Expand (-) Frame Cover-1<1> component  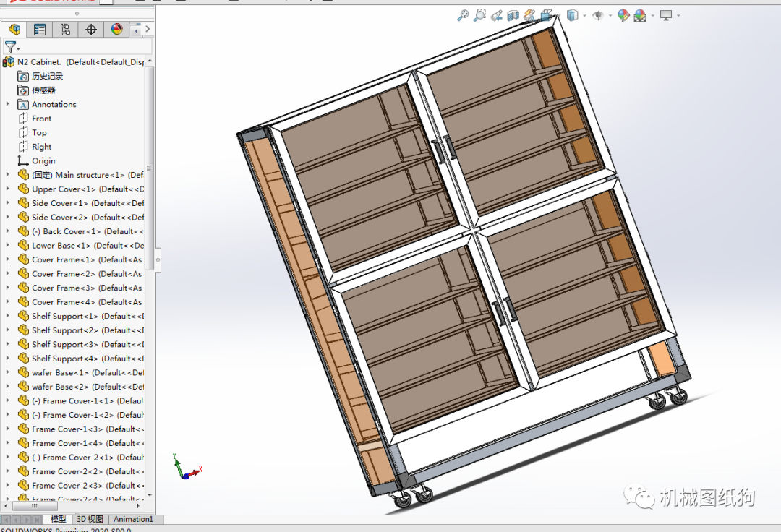[x=7, y=400]
